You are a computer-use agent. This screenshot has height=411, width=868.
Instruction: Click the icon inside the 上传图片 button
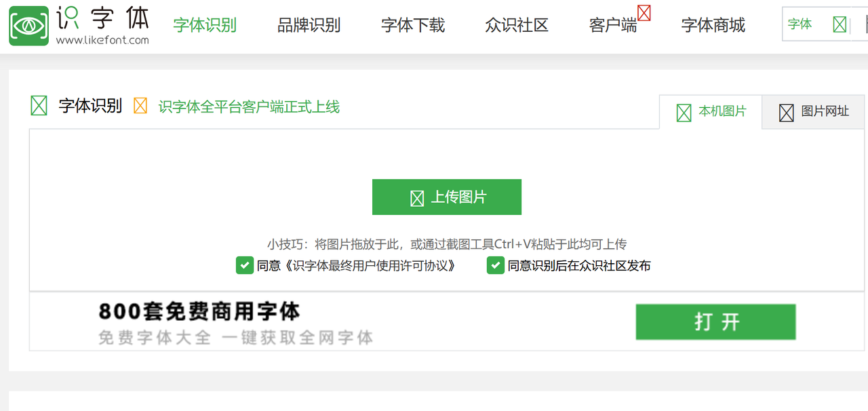(417, 198)
